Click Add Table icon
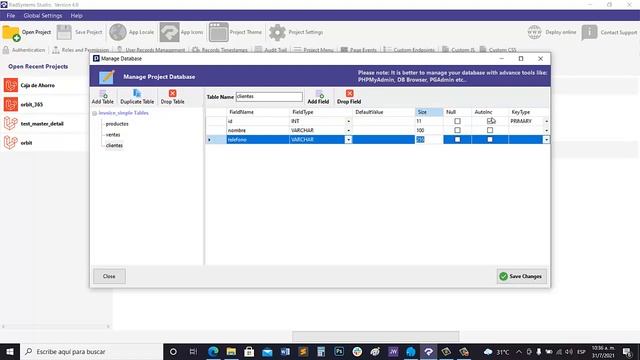The height and width of the screenshot is (360, 640). point(103,94)
